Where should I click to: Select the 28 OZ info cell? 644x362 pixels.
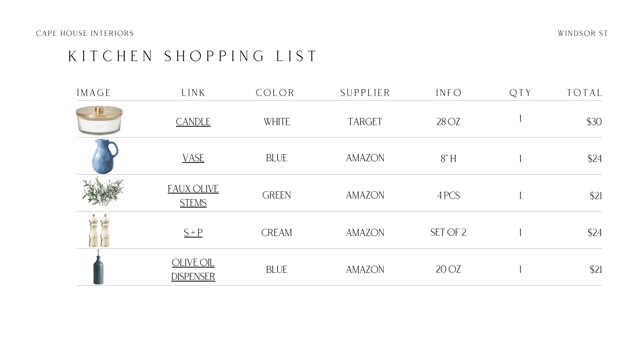(x=448, y=122)
